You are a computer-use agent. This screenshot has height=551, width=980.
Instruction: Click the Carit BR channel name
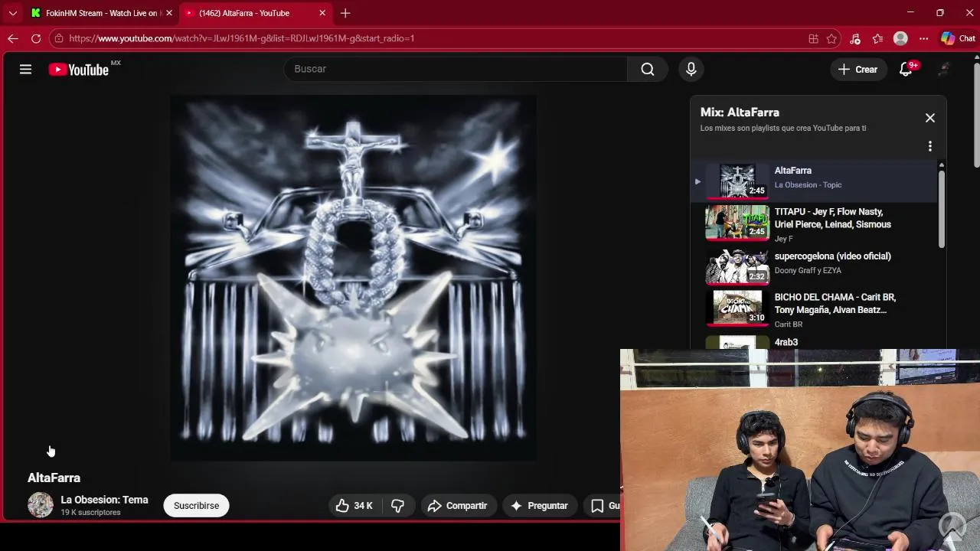789,324
